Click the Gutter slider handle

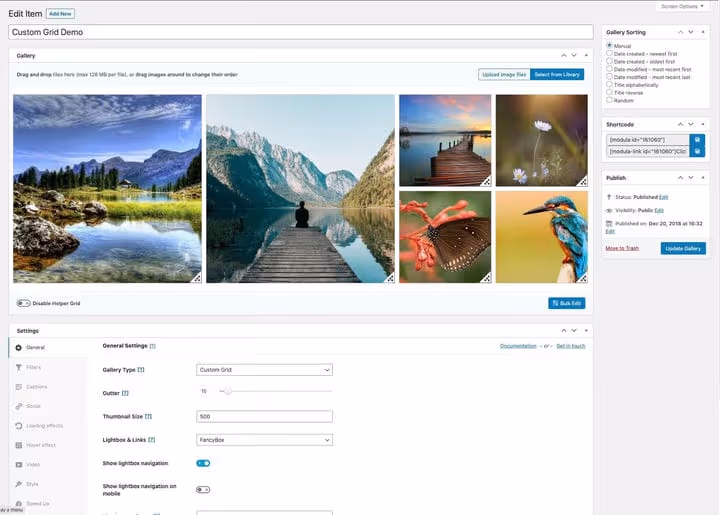click(x=227, y=391)
